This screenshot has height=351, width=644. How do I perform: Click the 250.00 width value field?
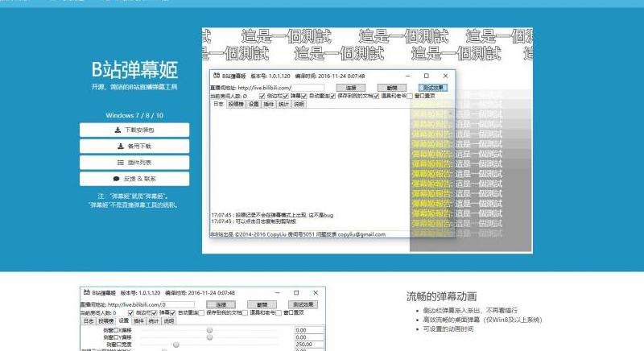click(309, 345)
